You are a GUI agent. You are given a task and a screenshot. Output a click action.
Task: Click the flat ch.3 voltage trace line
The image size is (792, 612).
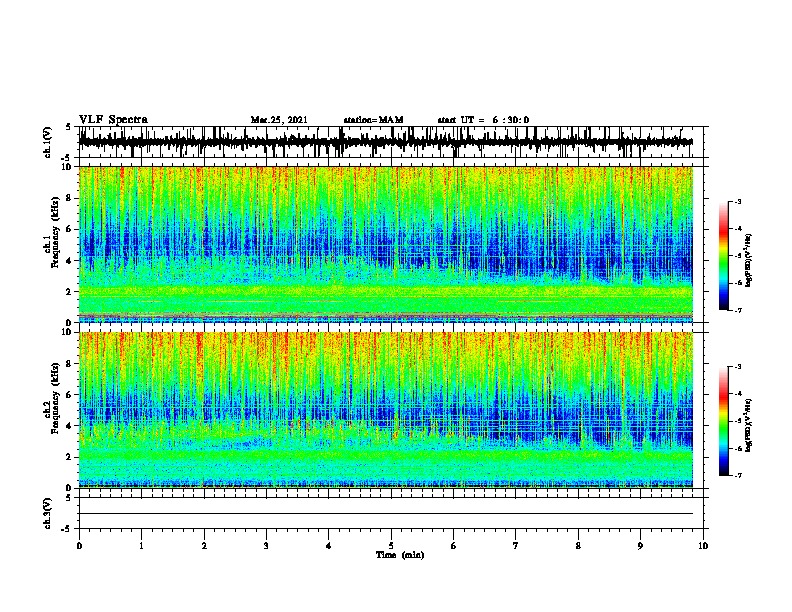point(386,514)
